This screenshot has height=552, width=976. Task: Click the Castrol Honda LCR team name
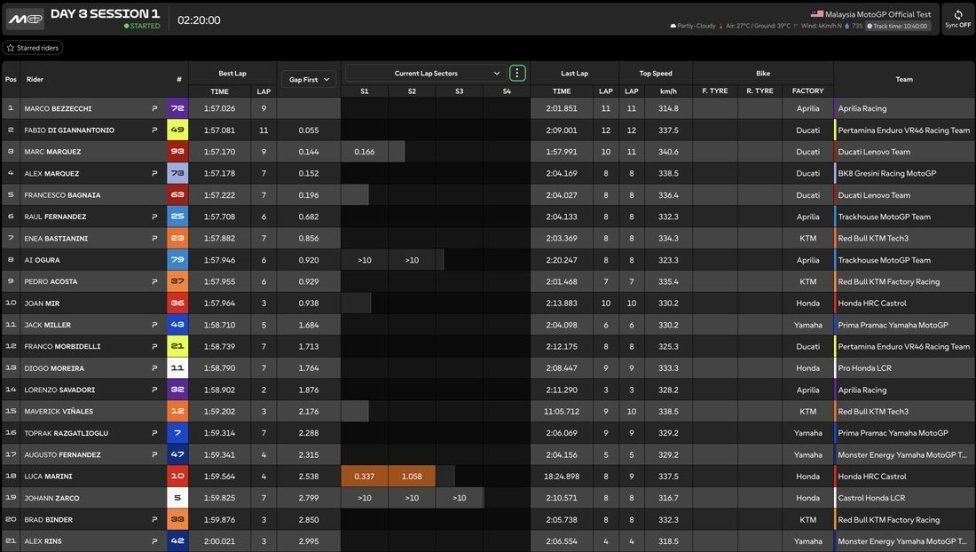(x=871, y=498)
